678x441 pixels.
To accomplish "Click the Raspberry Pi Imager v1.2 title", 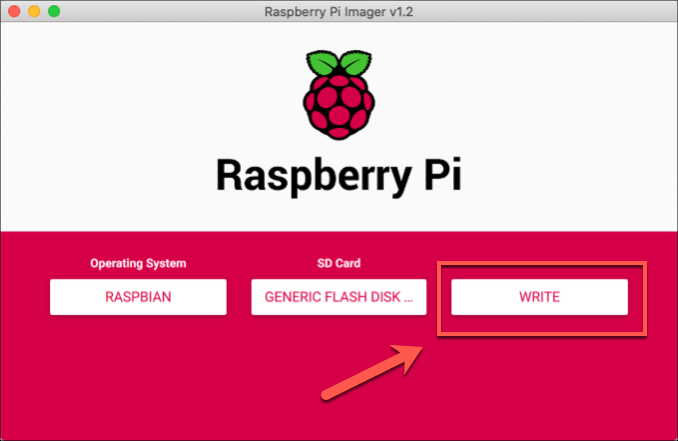I will coord(339,11).
